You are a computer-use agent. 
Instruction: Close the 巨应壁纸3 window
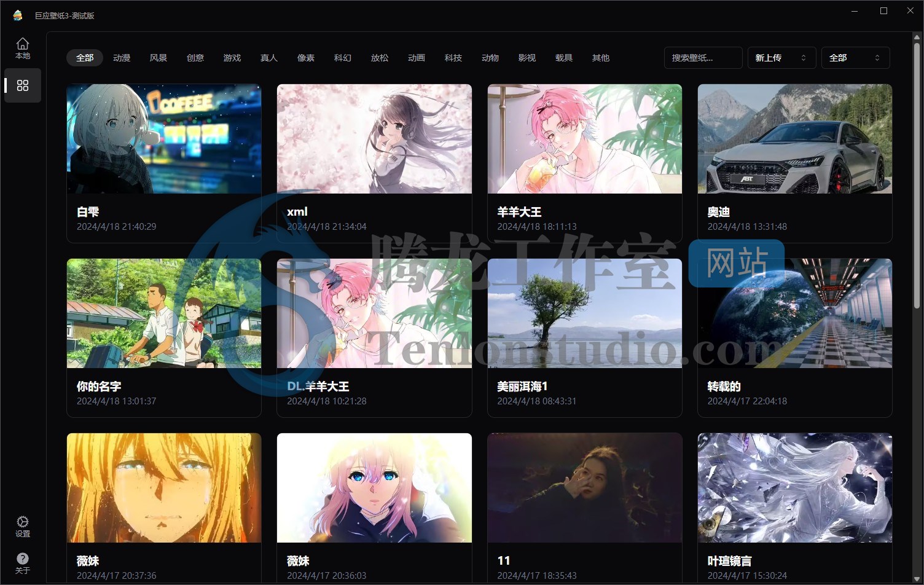tap(910, 11)
